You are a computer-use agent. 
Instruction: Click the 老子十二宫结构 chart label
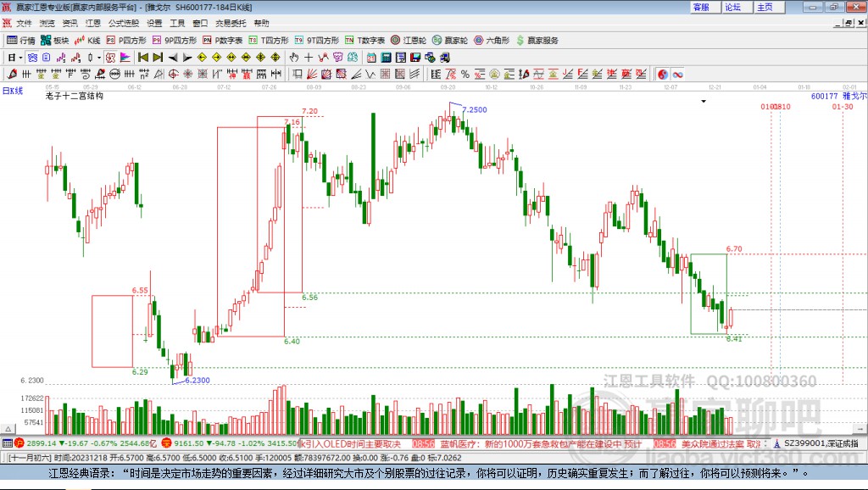point(75,96)
